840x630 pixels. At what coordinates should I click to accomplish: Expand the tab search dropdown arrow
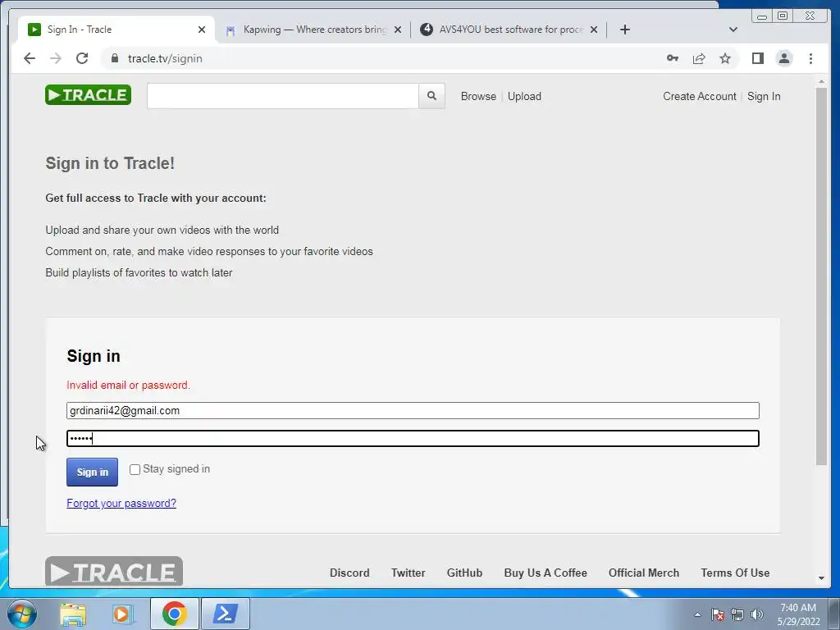733,30
